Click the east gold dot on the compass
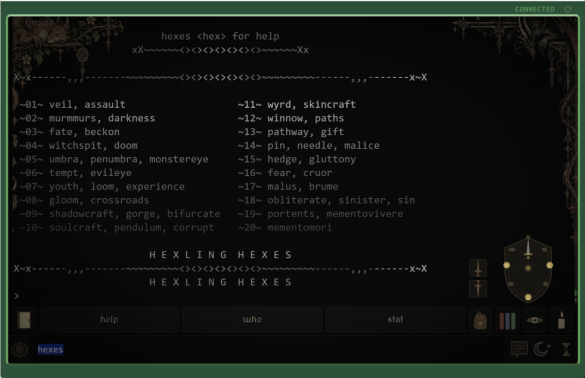Image resolution: width=585 pixels, height=378 pixels. pyautogui.click(x=550, y=265)
